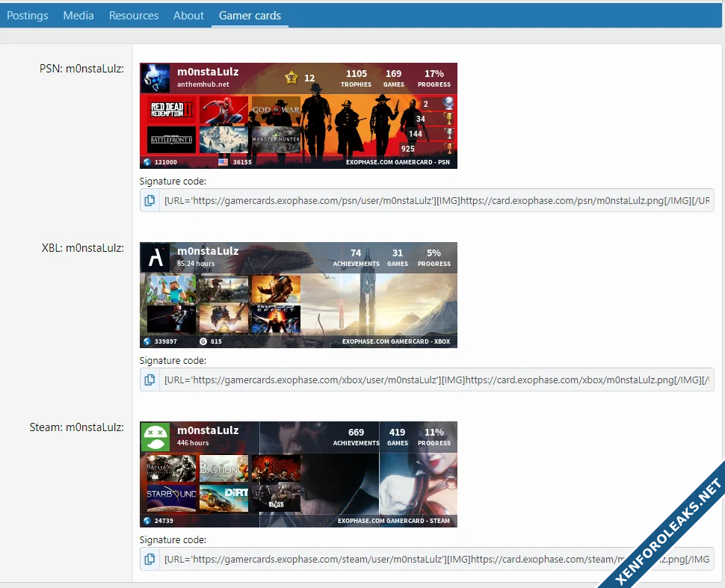
Task: Click the green Steam avatar icon
Action: 155,436
